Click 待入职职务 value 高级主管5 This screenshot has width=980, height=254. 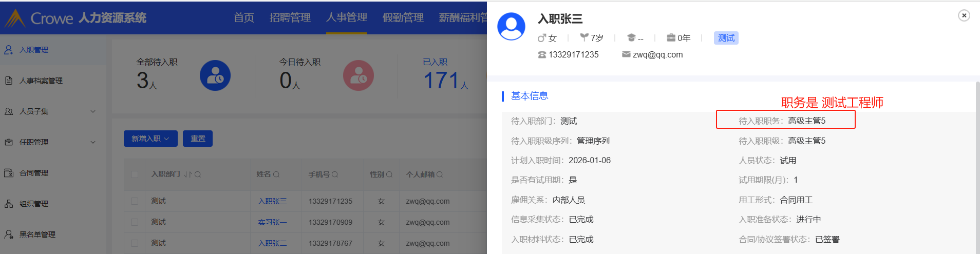[x=807, y=121]
